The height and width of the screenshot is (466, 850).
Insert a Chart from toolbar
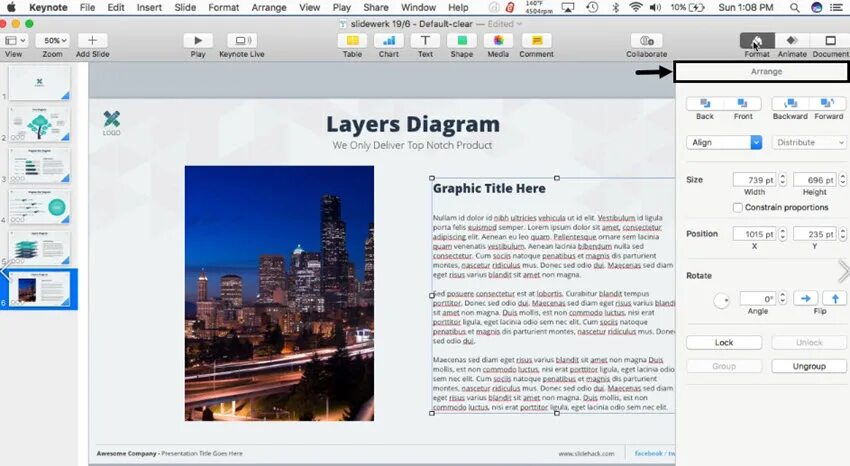pos(389,41)
